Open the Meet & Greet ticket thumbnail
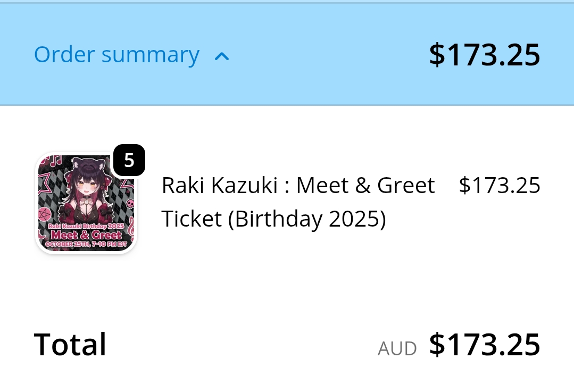Screen dimensions: 574x392 pyautogui.click(x=86, y=203)
